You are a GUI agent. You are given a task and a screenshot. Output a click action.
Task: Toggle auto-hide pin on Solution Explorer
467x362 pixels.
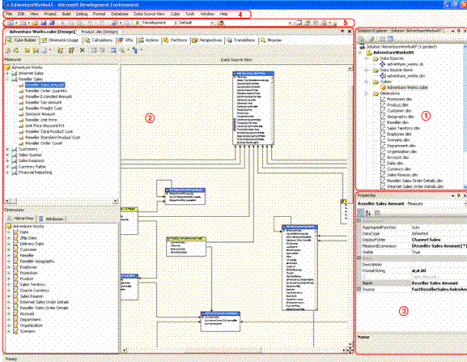coord(459,31)
